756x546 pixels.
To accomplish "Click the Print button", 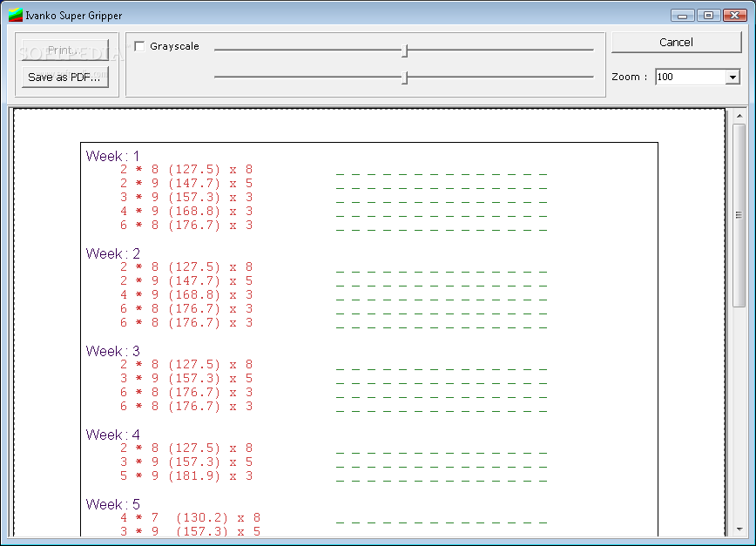I will click(65, 51).
